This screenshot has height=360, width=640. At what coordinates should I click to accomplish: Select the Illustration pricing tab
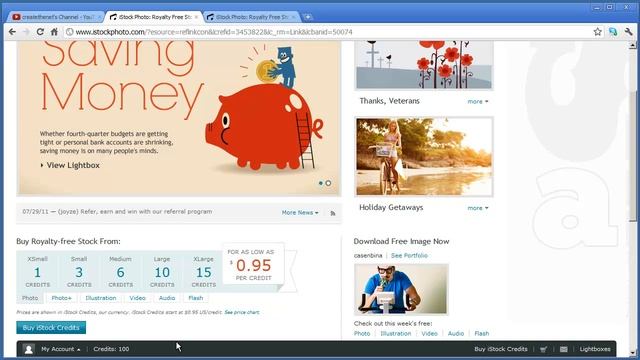tap(101, 298)
